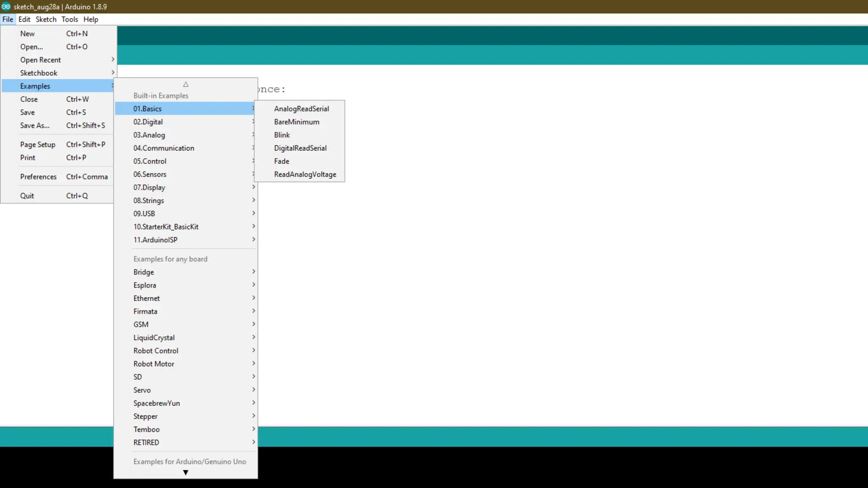The height and width of the screenshot is (488, 868).
Task: Open the Tools menu
Action: [70, 19]
